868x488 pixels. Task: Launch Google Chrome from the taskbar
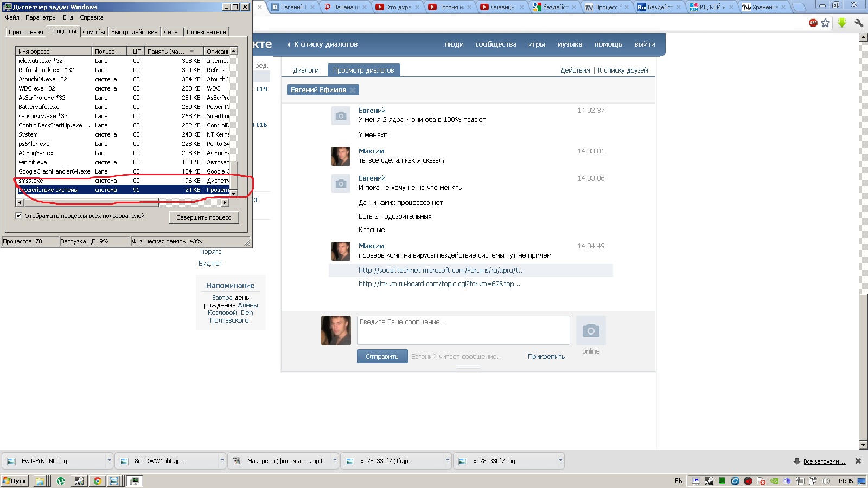click(x=97, y=481)
